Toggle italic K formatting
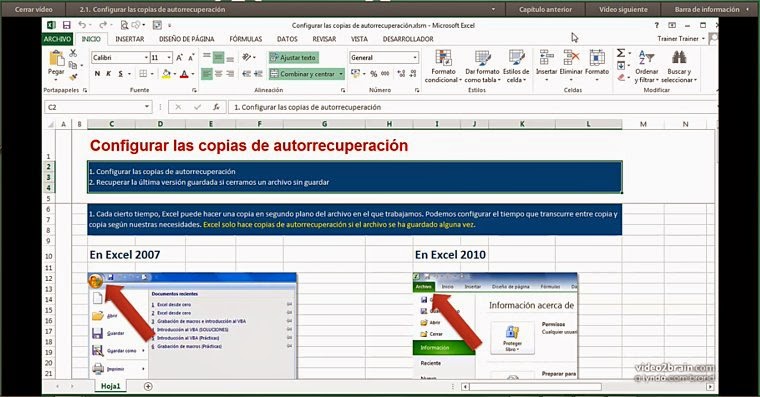 point(109,74)
